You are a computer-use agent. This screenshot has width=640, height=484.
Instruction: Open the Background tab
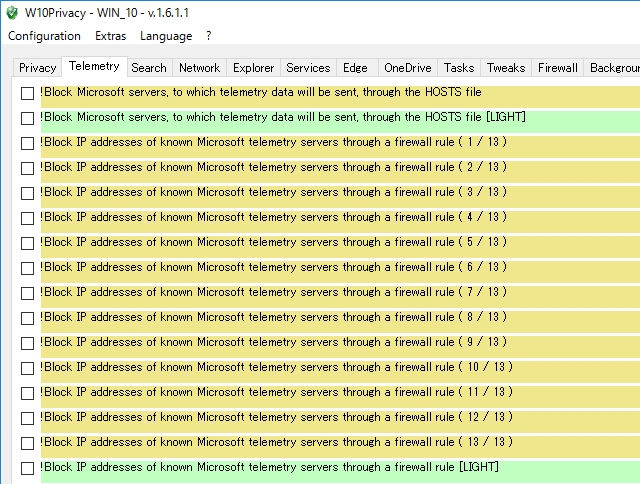[612, 68]
